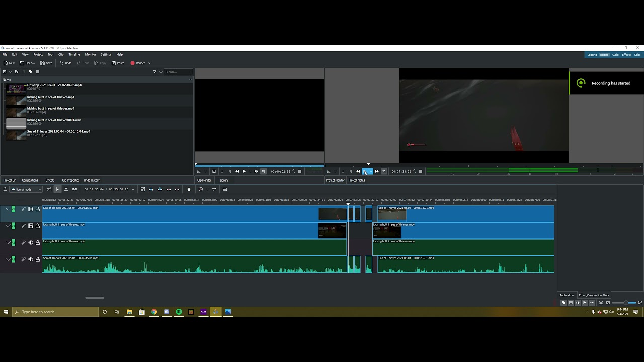
Task: Lock the V2 Sea of Thieves video track
Action: (37, 209)
